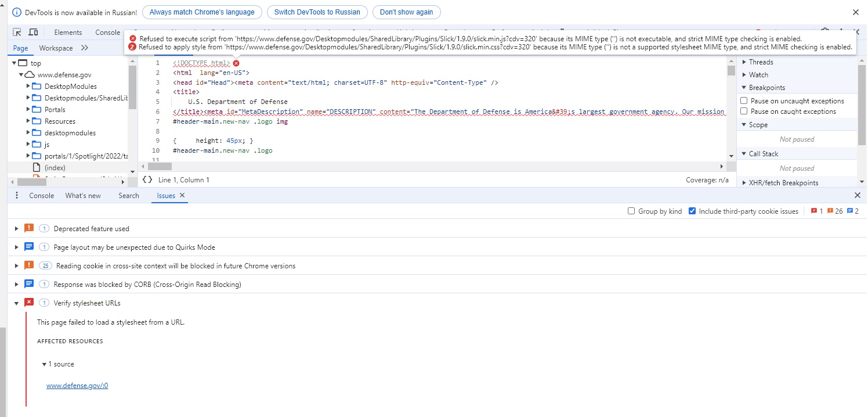Expand the Portals folder in tree
868x417 pixels.
28,109
